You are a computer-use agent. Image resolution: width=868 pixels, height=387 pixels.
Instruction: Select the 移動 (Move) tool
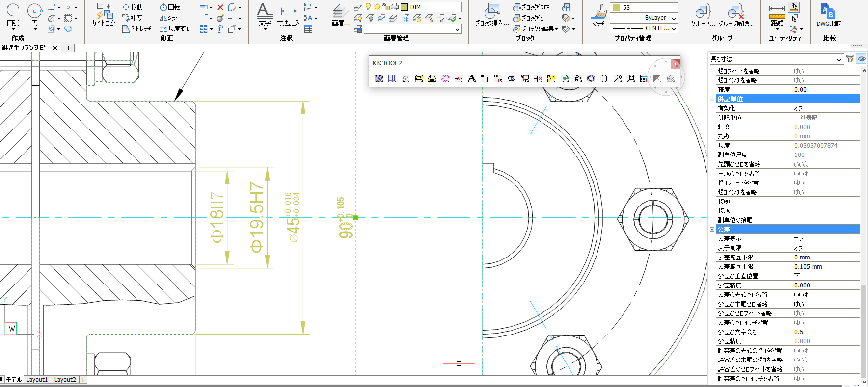pyautogui.click(x=132, y=7)
